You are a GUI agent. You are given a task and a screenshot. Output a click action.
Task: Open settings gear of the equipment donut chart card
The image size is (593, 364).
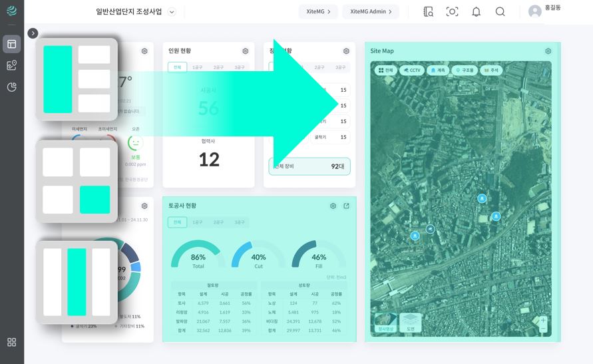coord(144,206)
